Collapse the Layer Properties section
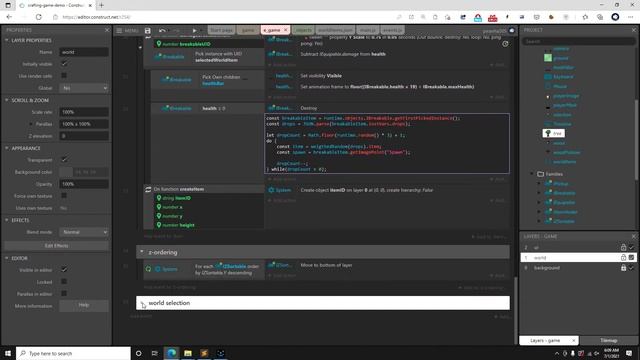Image resolution: width=640 pixels, height=360 pixels. pos(7,40)
